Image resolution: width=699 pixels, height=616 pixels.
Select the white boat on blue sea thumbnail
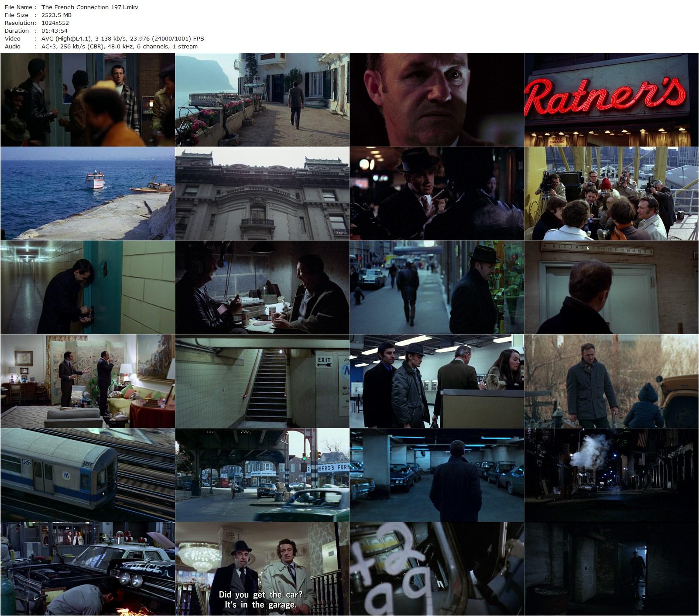pos(88,194)
